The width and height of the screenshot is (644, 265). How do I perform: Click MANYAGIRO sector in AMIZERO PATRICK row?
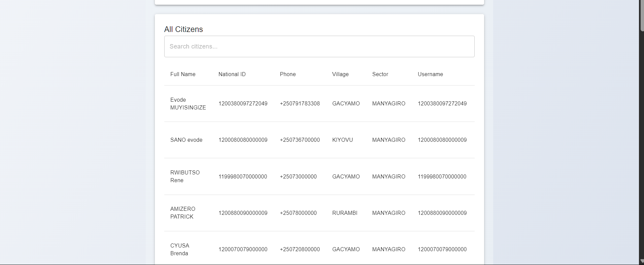(389, 213)
